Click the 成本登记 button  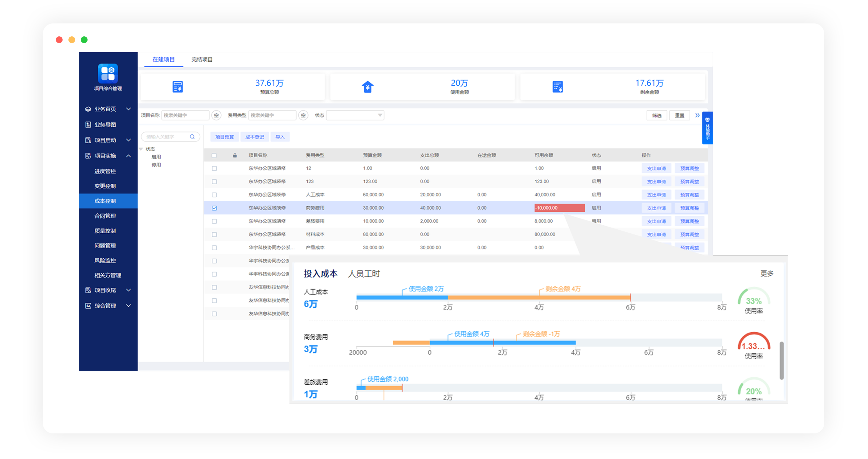pyautogui.click(x=254, y=137)
